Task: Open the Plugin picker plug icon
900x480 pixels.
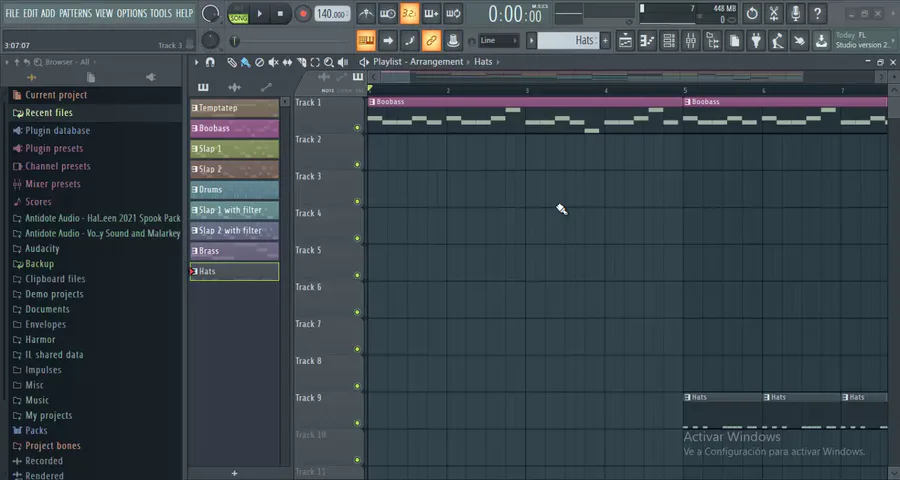Action: (x=756, y=41)
